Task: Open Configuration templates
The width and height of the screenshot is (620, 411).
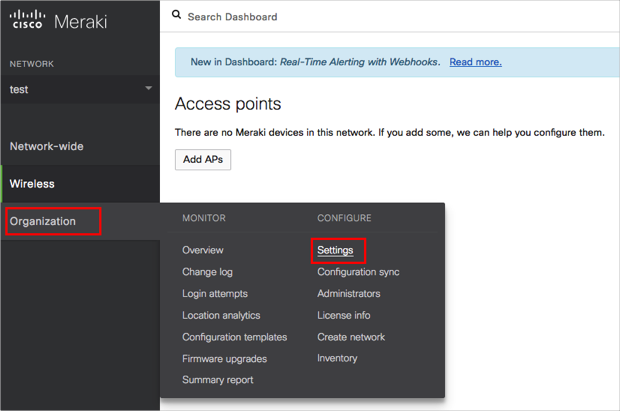Action: tap(234, 337)
